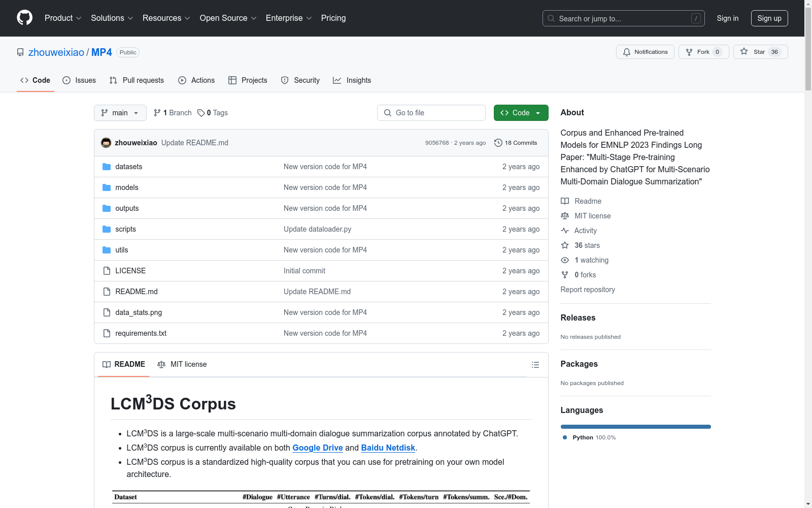Viewport: 812px width, 508px height.
Task: Expand the Resources menu
Action: point(166,18)
